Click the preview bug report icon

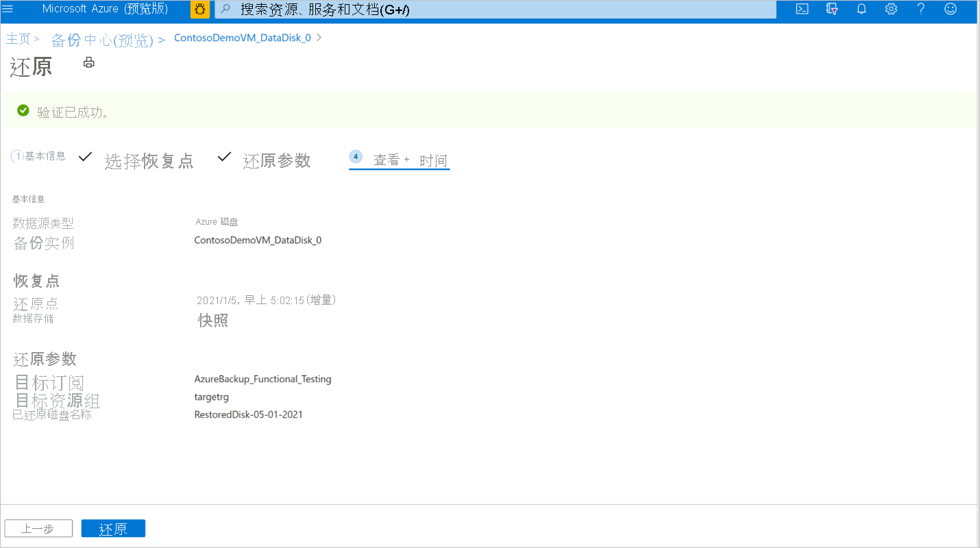tap(200, 10)
